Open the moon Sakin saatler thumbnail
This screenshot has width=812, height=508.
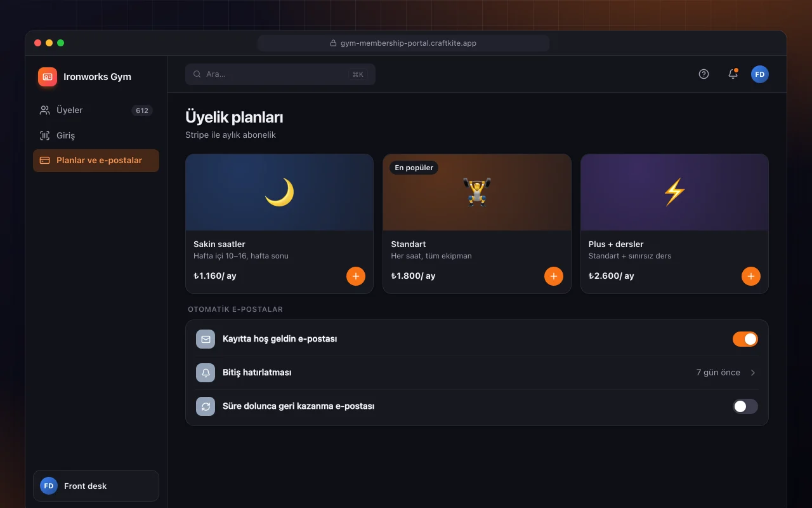click(x=279, y=192)
